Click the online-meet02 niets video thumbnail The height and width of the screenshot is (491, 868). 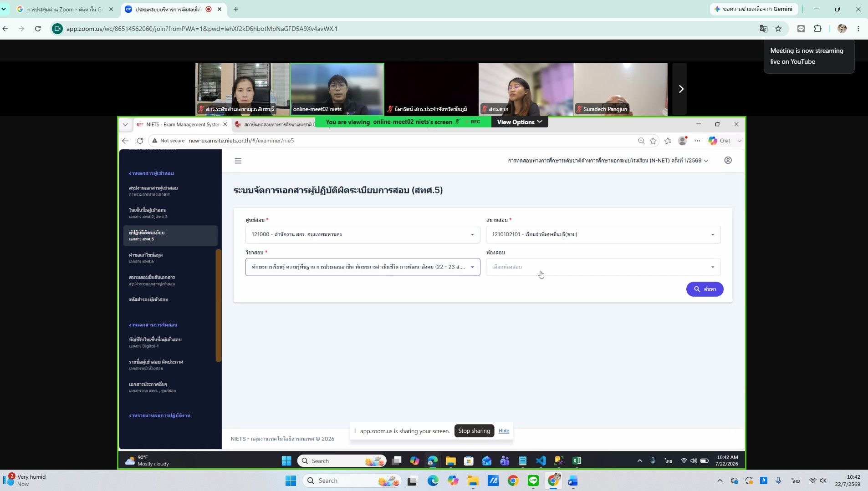click(337, 89)
